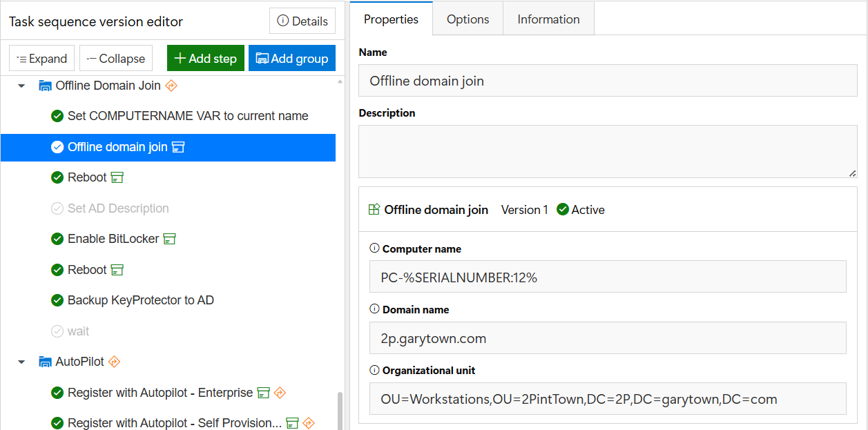Image resolution: width=868 pixels, height=430 pixels.
Task: Click the Offline domain join step type icon in properties
Action: (374, 210)
